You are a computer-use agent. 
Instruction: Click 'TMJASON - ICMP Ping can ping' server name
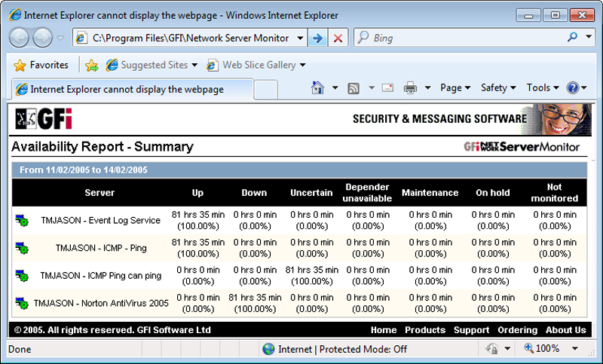pyautogui.click(x=101, y=276)
